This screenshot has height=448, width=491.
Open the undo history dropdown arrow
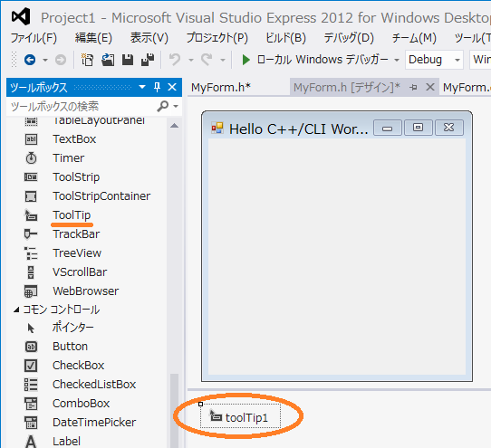pyautogui.click(x=191, y=60)
